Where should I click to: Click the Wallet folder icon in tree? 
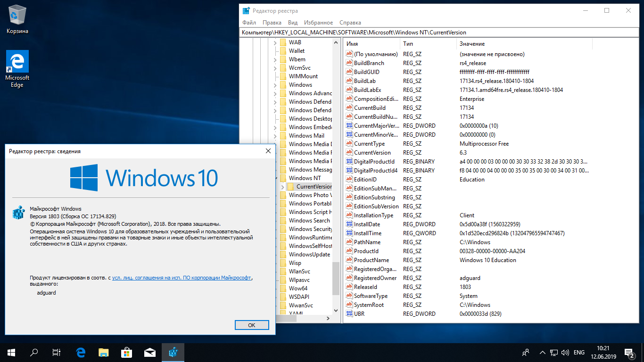(283, 50)
